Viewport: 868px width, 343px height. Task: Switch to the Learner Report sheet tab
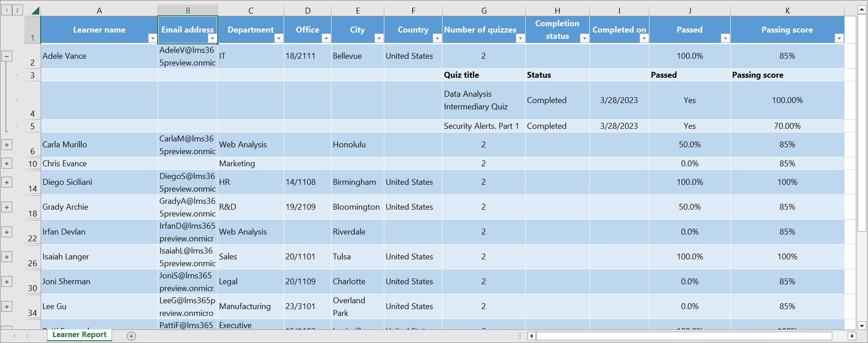(79, 335)
